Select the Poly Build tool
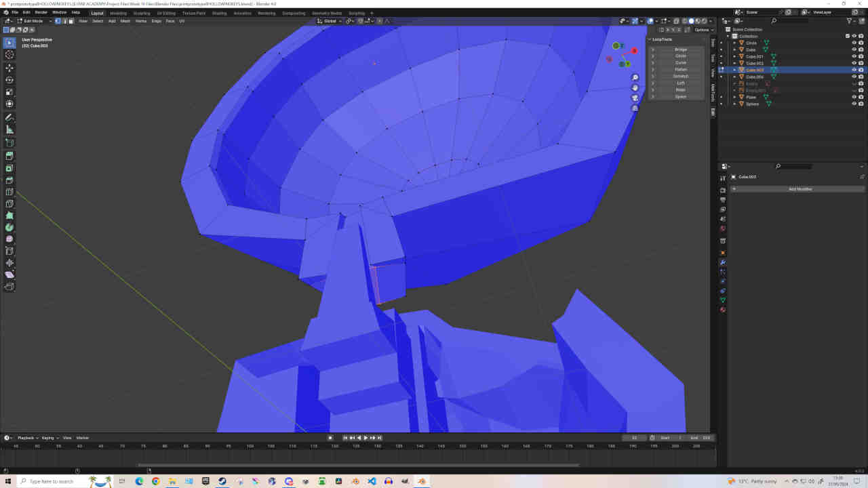The width and height of the screenshot is (868, 488). (9, 216)
